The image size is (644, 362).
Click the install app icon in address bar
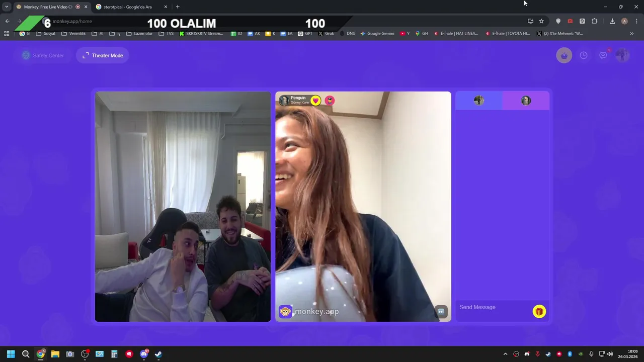click(x=530, y=21)
